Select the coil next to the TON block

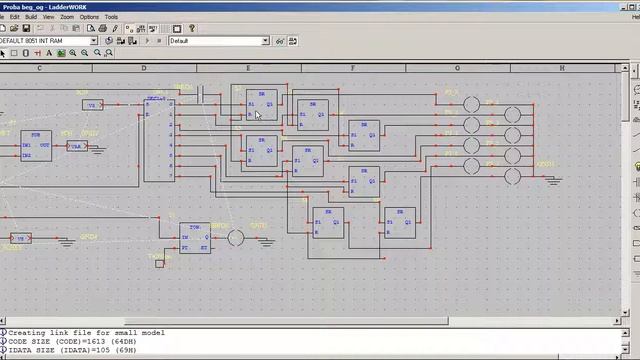(x=236, y=238)
